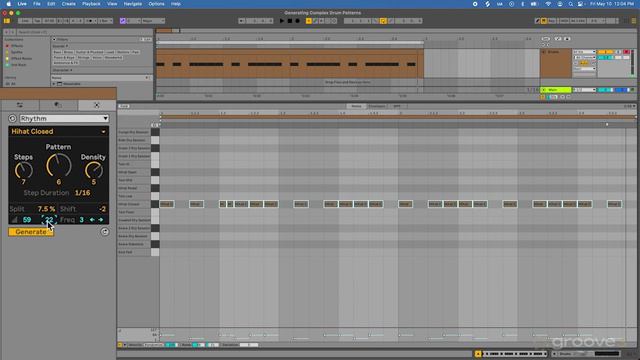Toggle the right-side hamburger menu icon in the toolbar
Screen dimensions: 640x360
coord(633,21)
